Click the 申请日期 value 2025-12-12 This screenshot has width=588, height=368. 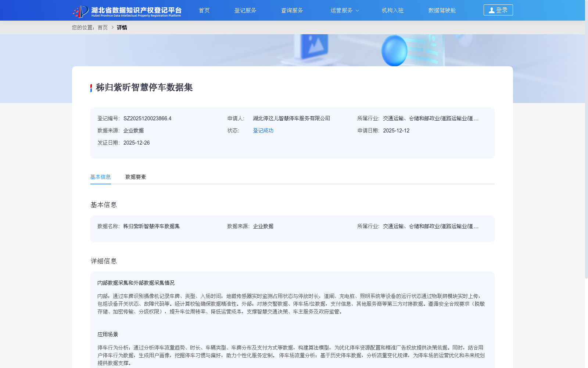[396, 131]
